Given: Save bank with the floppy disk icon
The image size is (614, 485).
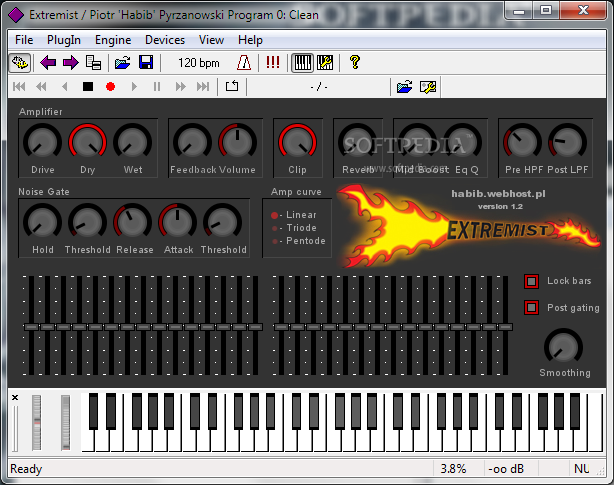Looking at the screenshot, I should click(x=146, y=63).
